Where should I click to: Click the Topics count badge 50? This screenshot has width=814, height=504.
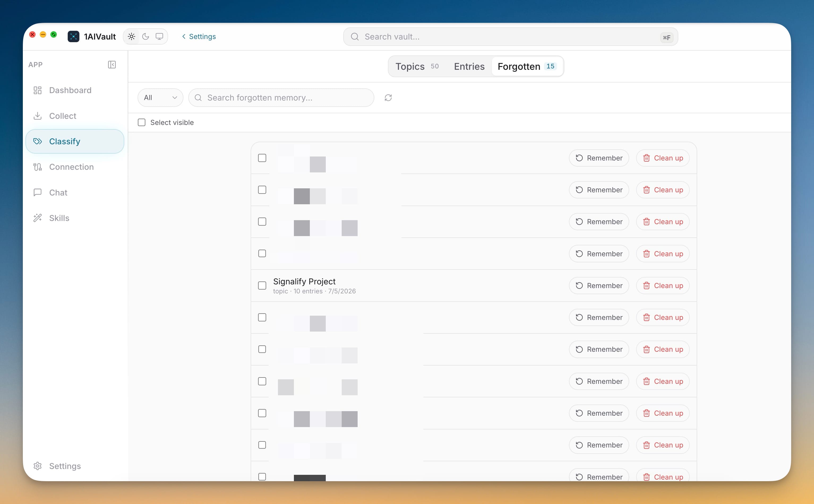click(435, 66)
